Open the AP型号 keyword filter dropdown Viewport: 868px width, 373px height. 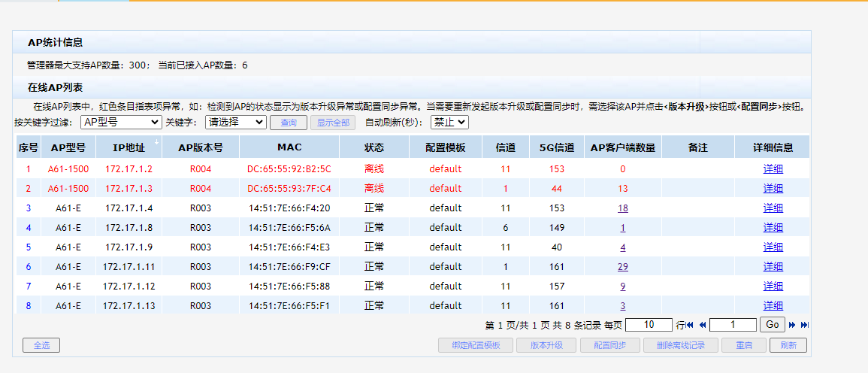120,122
